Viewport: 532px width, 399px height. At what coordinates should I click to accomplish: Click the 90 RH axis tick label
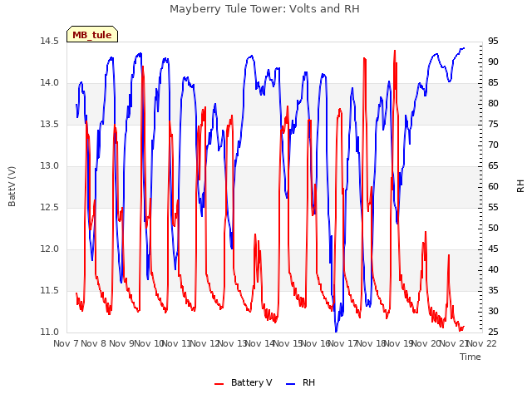tap(493, 62)
